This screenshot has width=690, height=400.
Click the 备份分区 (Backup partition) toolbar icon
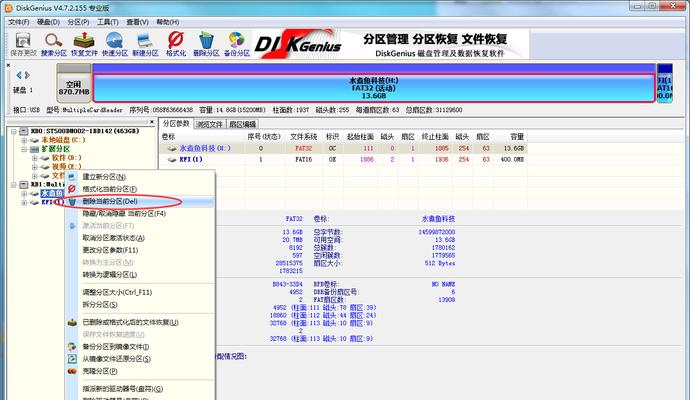237,44
